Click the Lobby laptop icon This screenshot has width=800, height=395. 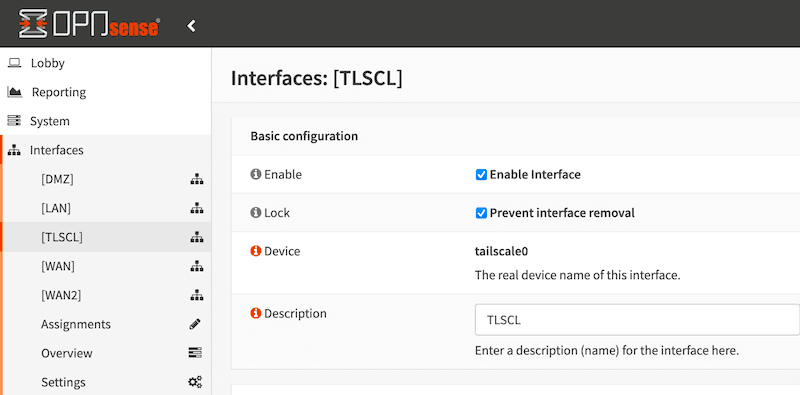14,63
